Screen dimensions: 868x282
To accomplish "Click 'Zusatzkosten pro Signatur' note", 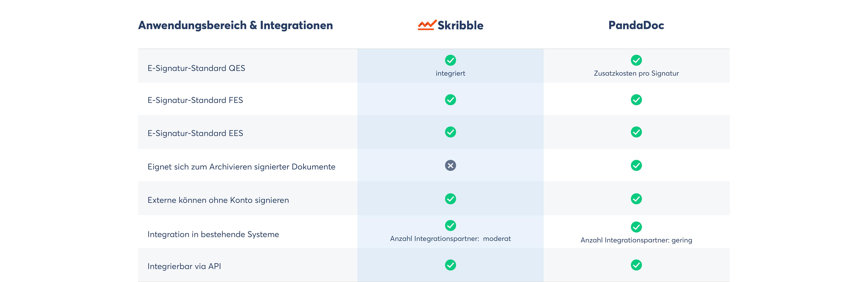I will coord(636,73).
